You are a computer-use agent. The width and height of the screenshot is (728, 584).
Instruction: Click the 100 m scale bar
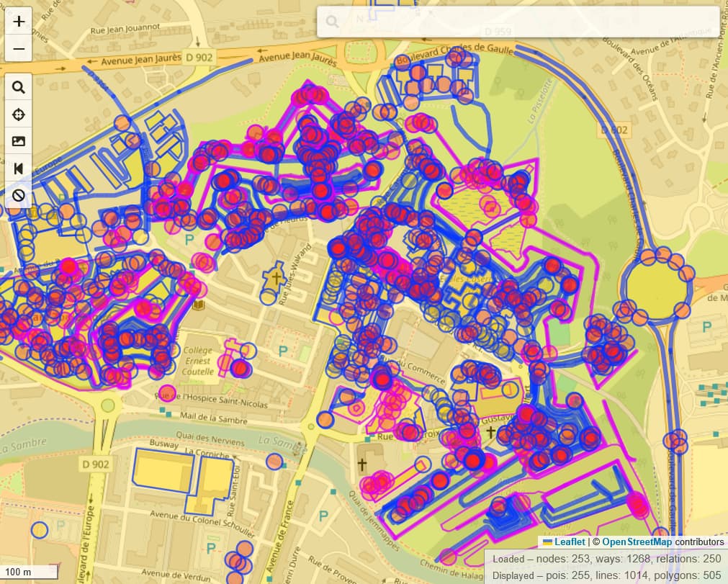29,572
